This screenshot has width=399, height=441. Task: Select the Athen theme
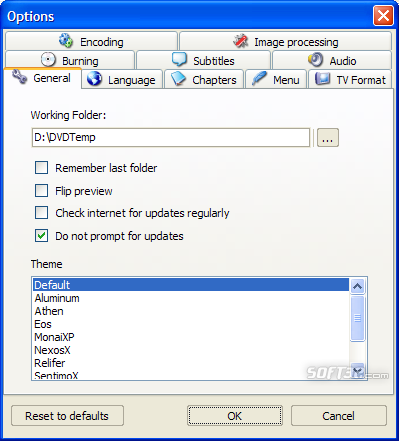[191, 311]
